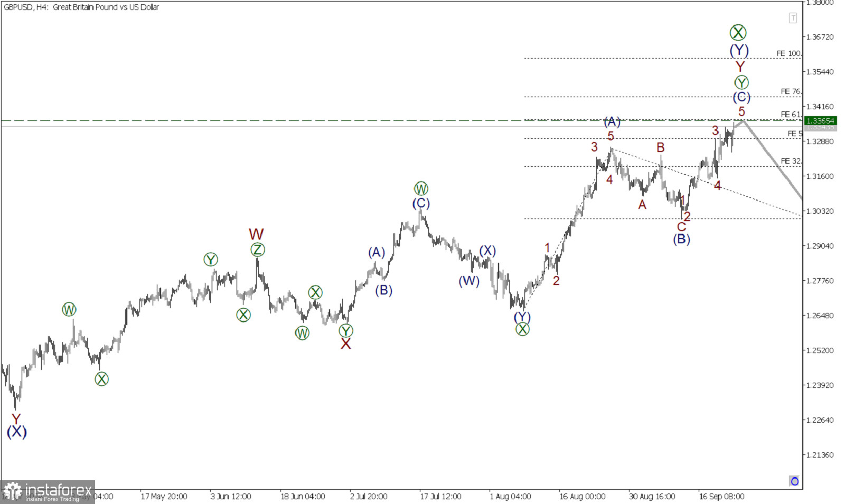Select the FE 61 Fibonacci level label
Image resolution: width=845 pixels, height=504 pixels.
tap(791, 115)
